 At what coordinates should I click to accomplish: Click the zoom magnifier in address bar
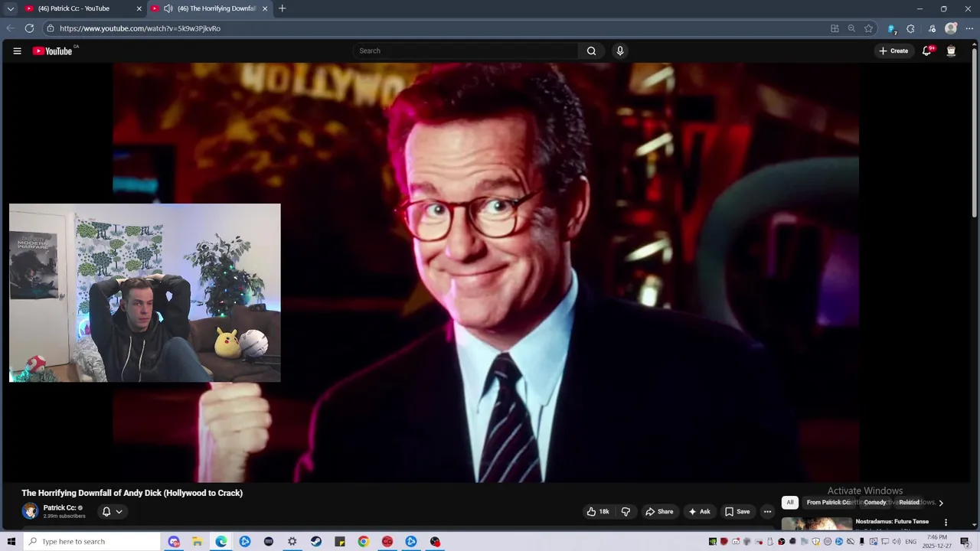point(851,28)
